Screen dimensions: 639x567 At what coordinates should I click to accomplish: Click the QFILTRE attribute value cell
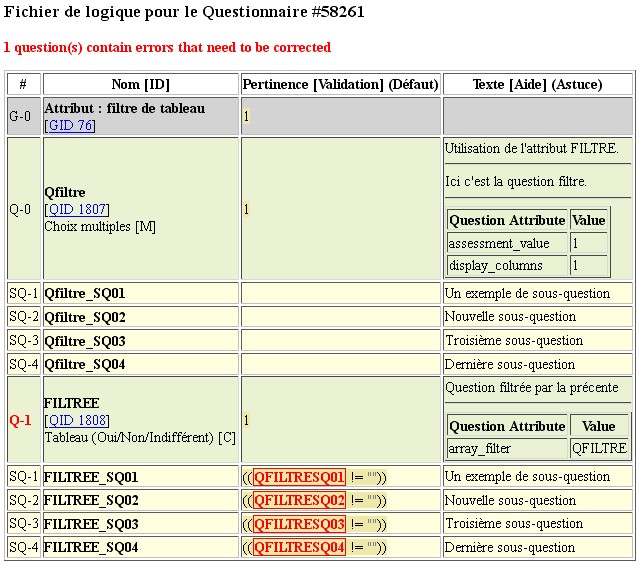pos(599,448)
